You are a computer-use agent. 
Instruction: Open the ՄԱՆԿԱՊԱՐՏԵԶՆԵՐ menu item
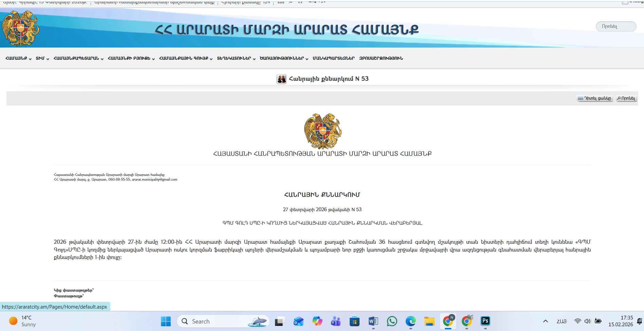coord(333,58)
